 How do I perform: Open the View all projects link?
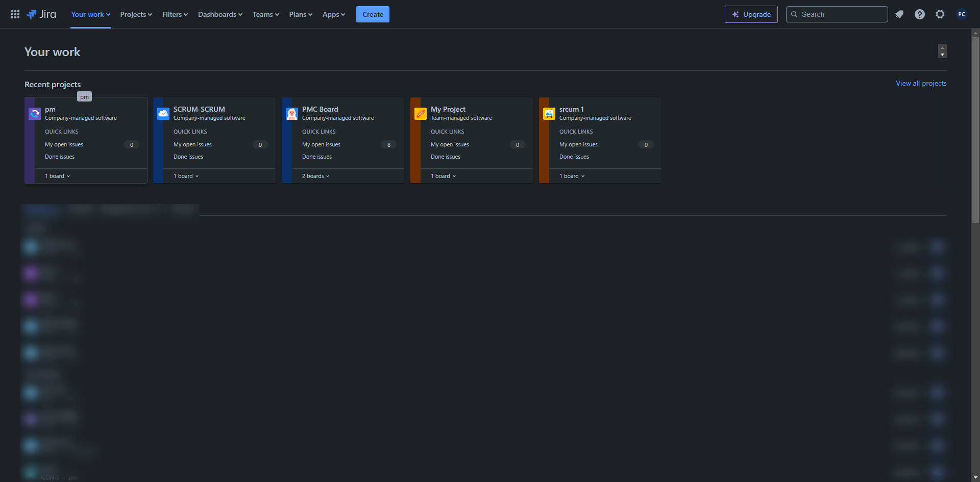pos(921,83)
